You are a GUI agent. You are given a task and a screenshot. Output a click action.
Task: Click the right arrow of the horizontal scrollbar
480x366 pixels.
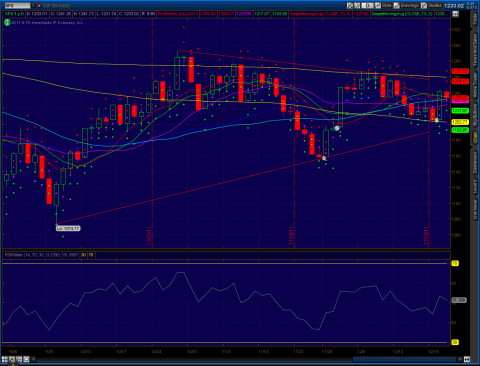click(x=460, y=359)
